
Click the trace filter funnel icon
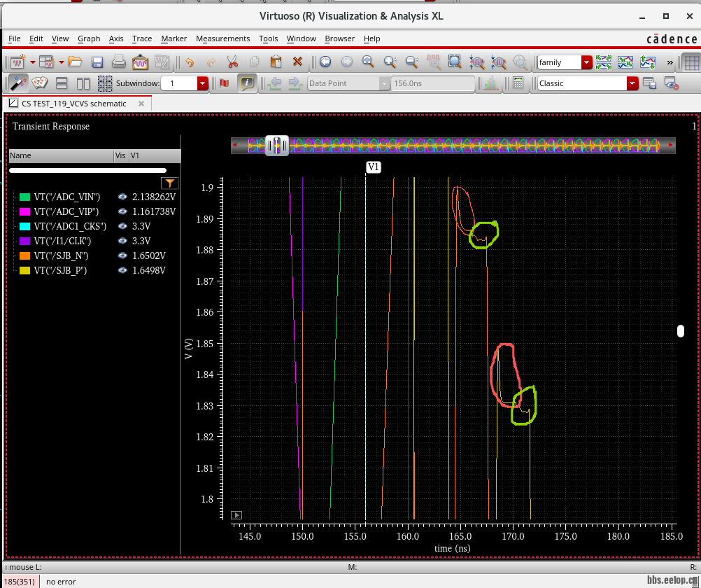(169, 183)
